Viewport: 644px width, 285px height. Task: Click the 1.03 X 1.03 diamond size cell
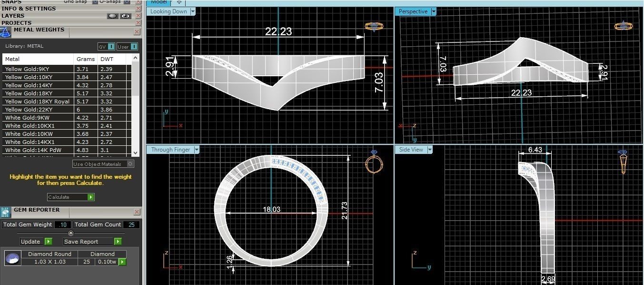tap(50, 262)
